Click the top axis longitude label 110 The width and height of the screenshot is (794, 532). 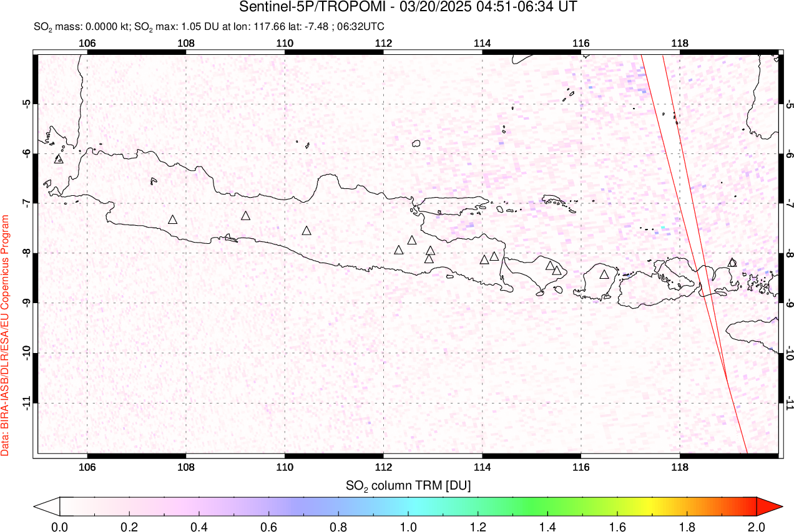point(285,43)
